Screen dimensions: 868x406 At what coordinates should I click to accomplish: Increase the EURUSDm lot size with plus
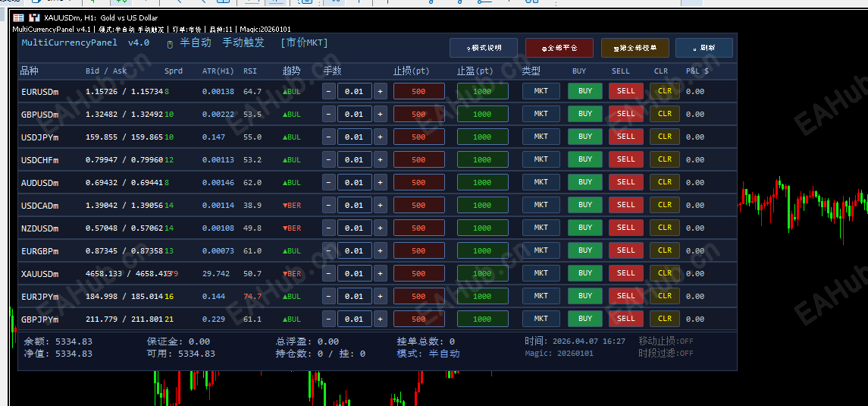(x=381, y=91)
